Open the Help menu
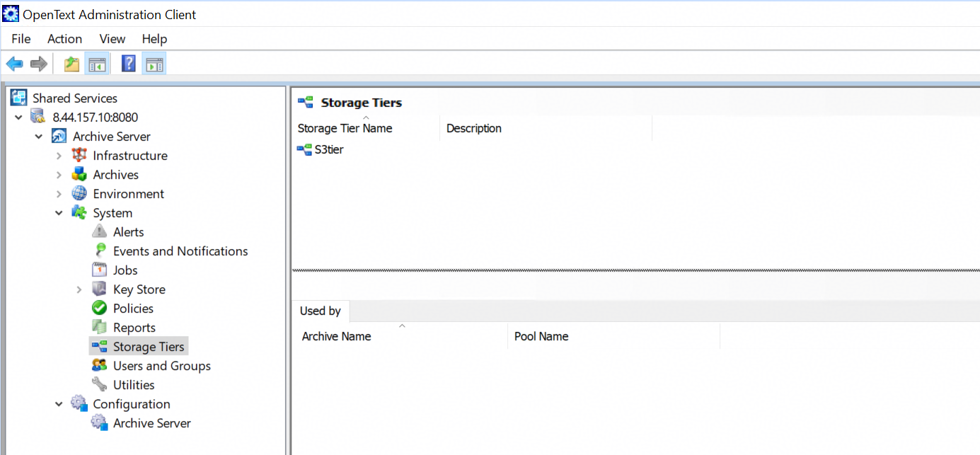 (154, 39)
